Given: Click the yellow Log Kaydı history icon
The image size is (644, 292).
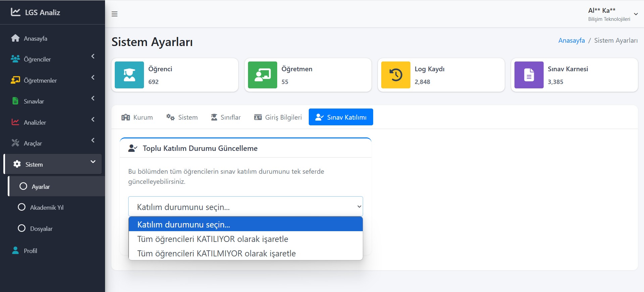Looking at the screenshot, I should (396, 75).
